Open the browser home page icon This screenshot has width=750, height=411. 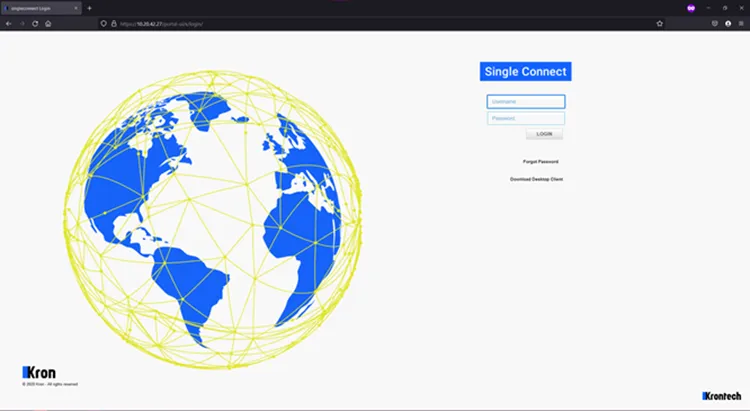48,23
